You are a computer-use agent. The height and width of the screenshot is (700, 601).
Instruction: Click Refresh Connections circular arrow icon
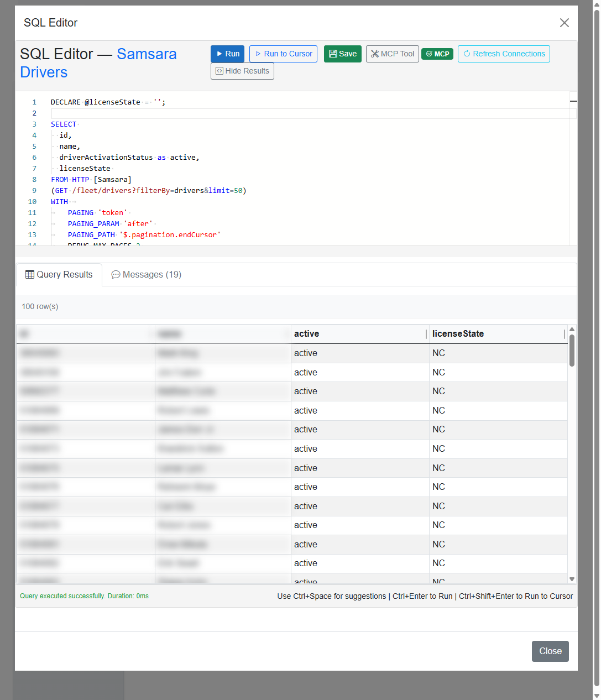(x=467, y=54)
